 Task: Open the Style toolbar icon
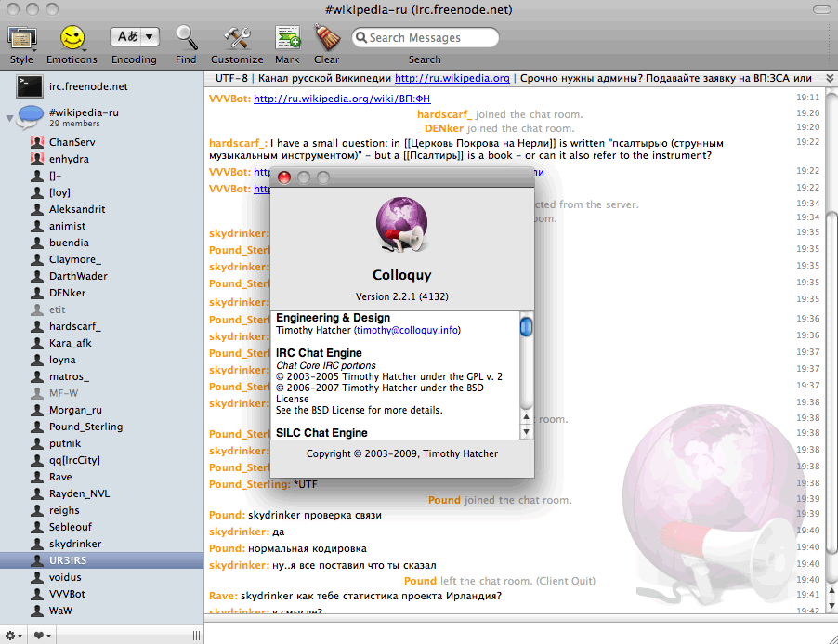point(21,39)
